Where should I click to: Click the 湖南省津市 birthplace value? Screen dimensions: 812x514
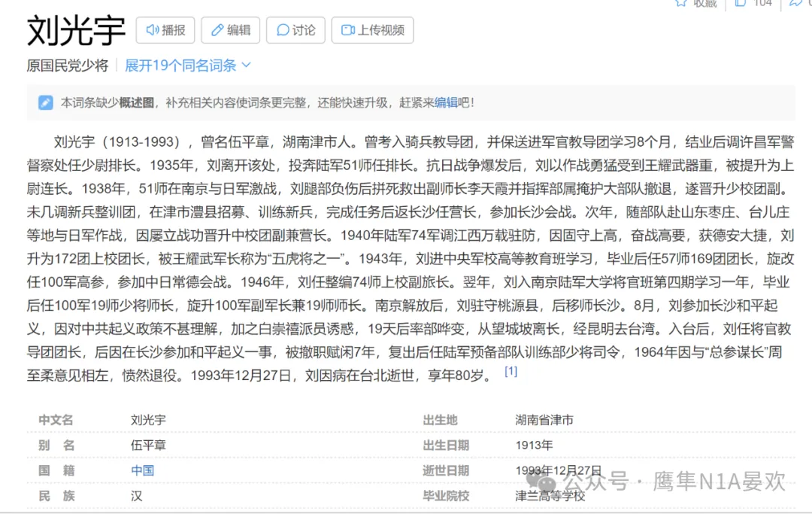click(544, 420)
